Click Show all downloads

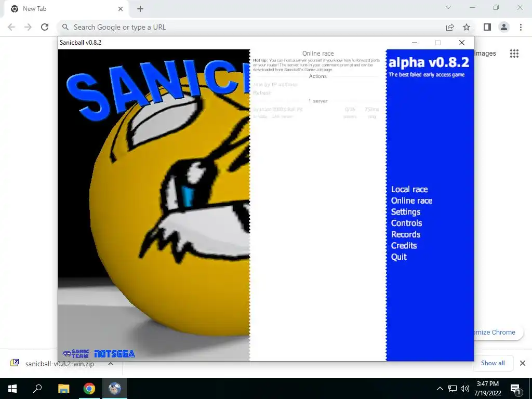tap(493, 363)
